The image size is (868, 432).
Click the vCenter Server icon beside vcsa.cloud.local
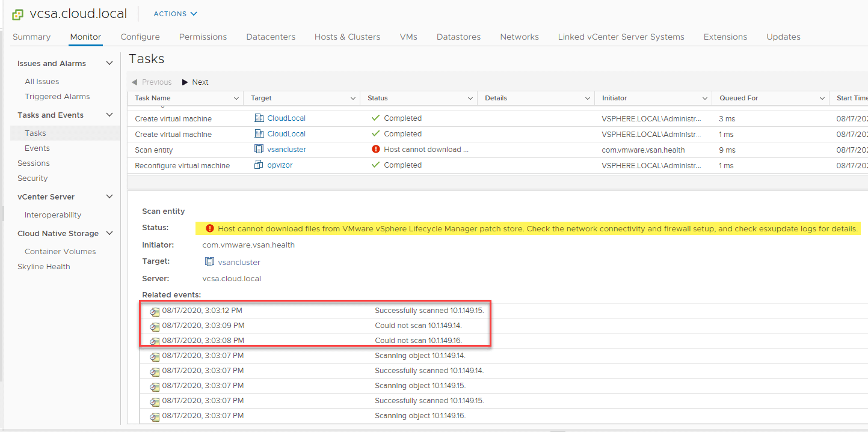[x=18, y=14]
